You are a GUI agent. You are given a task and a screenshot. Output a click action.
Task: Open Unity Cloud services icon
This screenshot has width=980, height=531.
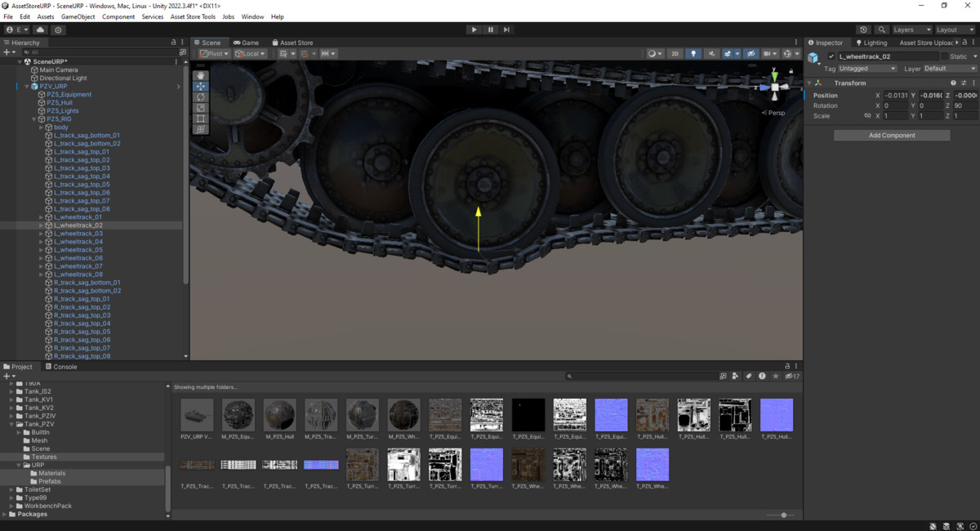click(40, 29)
